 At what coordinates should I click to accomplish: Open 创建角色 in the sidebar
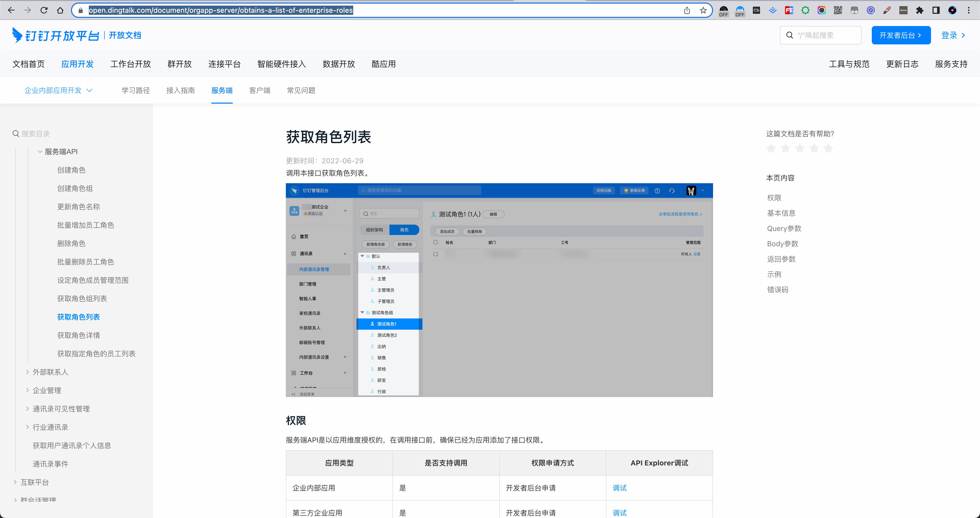(71, 170)
